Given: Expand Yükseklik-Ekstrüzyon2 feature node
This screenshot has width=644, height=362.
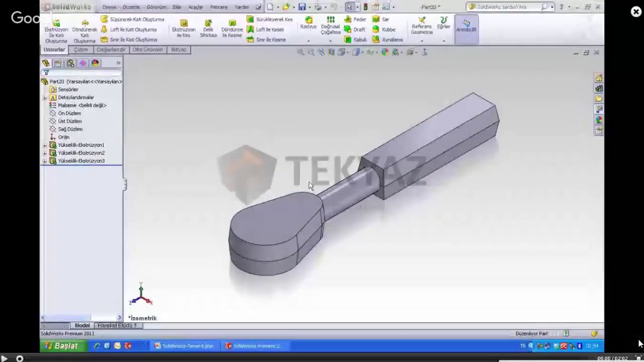Looking at the screenshot, I should click(x=45, y=153).
